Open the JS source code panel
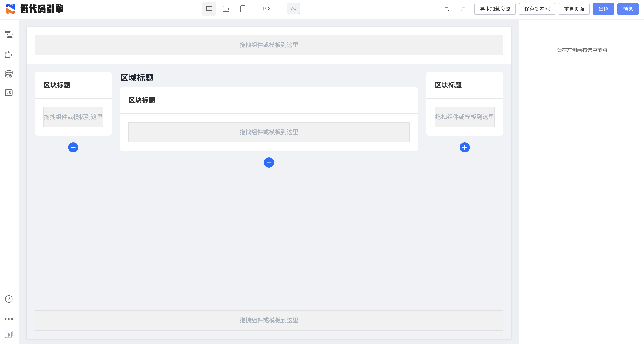The width and height of the screenshot is (644, 344). [9, 93]
